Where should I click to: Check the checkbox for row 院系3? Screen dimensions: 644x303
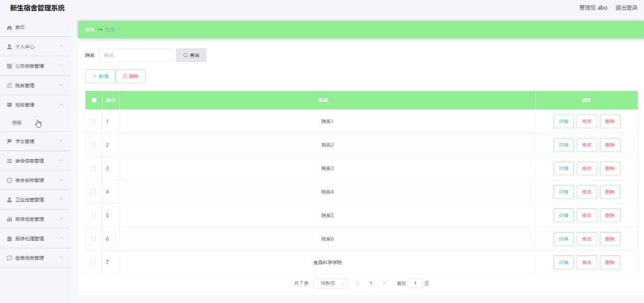pos(93,168)
